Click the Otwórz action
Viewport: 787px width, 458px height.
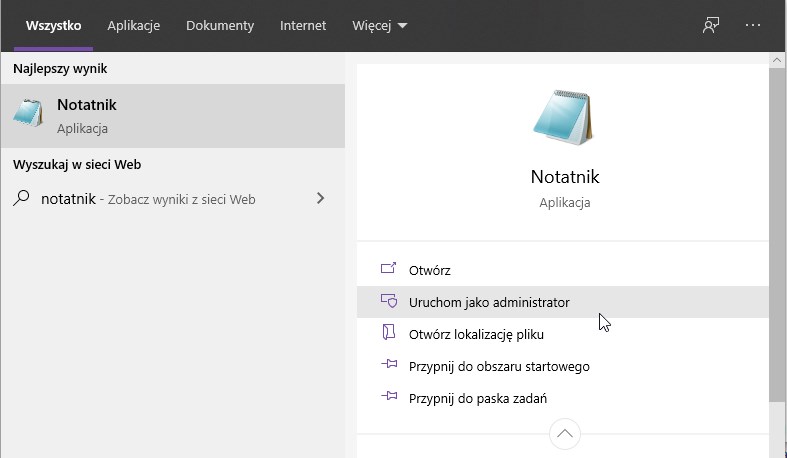(563, 270)
